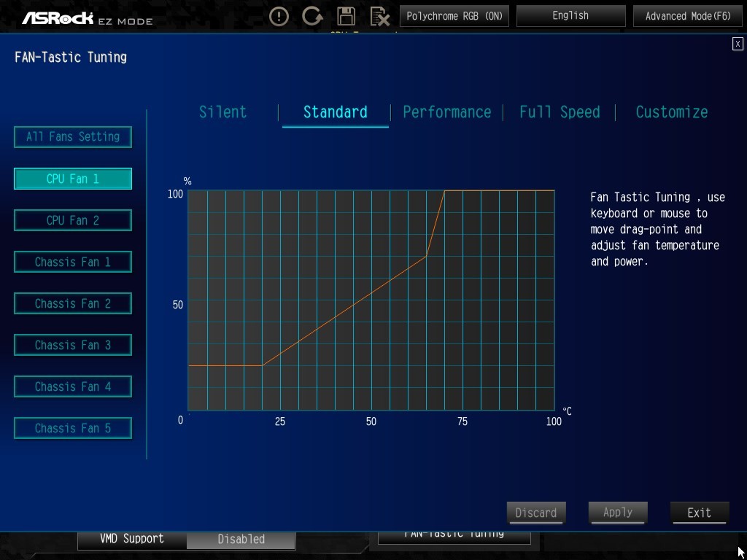747x560 pixels.
Task: Choose All Fans Setting
Action: point(73,137)
